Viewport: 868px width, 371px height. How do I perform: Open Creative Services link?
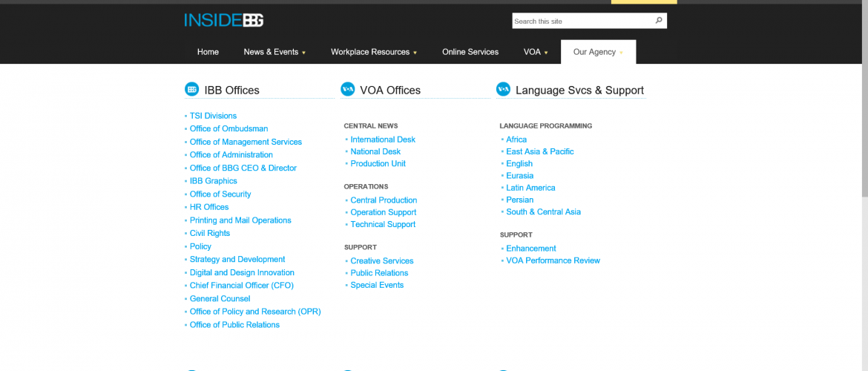(x=382, y=260)
